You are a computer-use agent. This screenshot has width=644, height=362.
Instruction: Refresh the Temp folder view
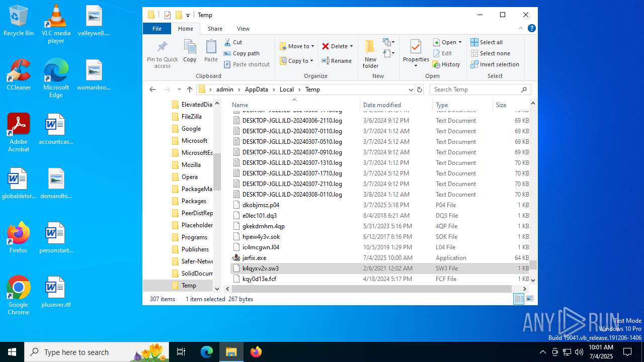click(420, 89)
